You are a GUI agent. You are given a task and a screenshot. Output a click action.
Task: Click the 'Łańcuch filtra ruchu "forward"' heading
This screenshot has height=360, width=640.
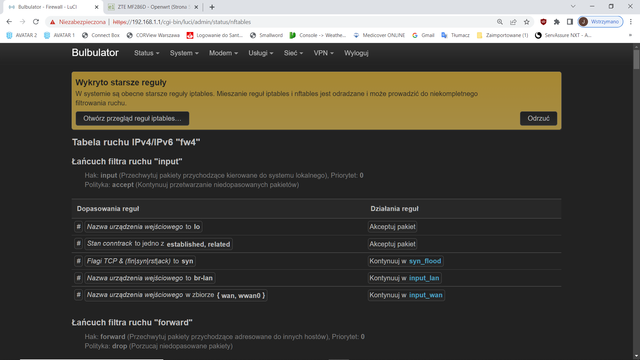point(132,322)
